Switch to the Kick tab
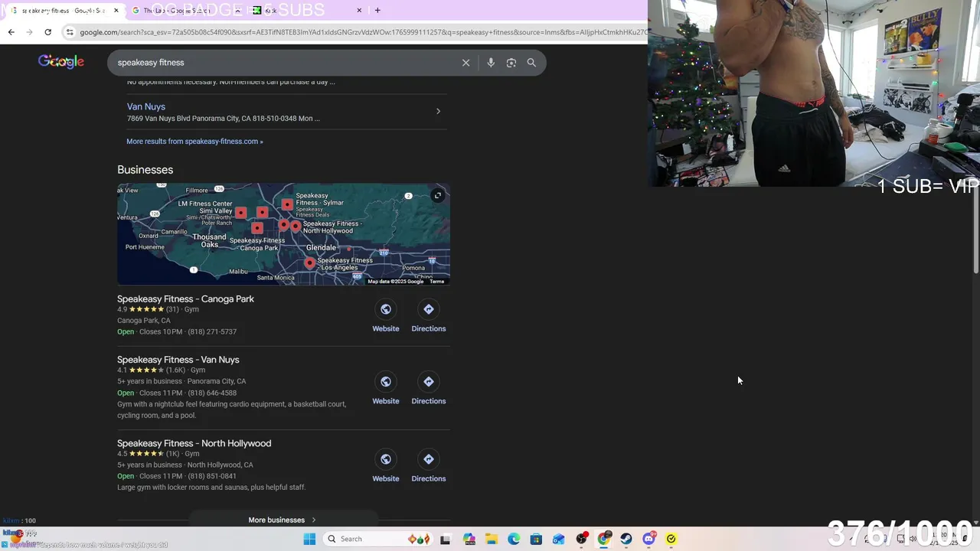Viewport: 980px width, 551px height. coord(306,11)
